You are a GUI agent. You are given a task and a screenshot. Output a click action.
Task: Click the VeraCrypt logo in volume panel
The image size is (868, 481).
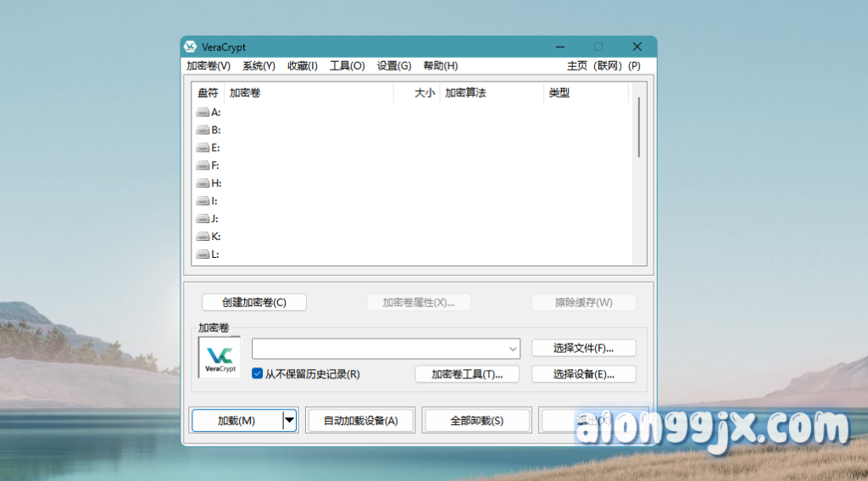point(220,357)
